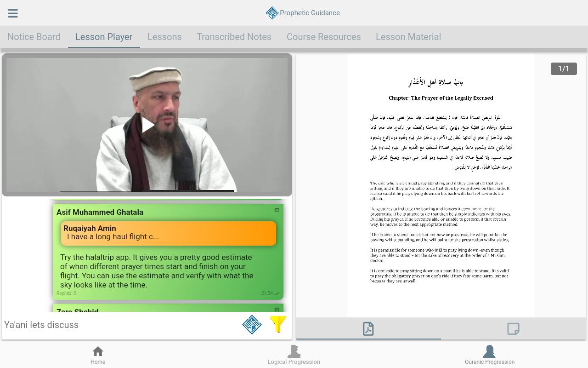The width and height of the screenshot is (588, 368).
Task: Click the "Replies: 0" label
Action: pos(66,293)
